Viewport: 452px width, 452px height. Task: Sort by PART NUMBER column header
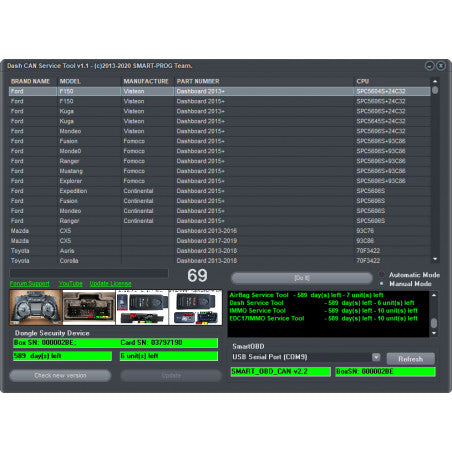click(198, 81)
